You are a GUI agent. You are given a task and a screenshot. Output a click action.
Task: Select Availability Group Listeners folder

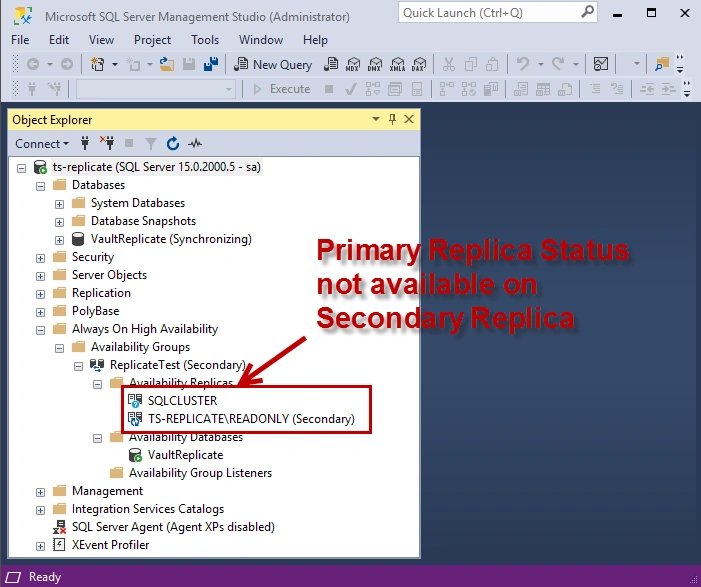click(200, 473)
